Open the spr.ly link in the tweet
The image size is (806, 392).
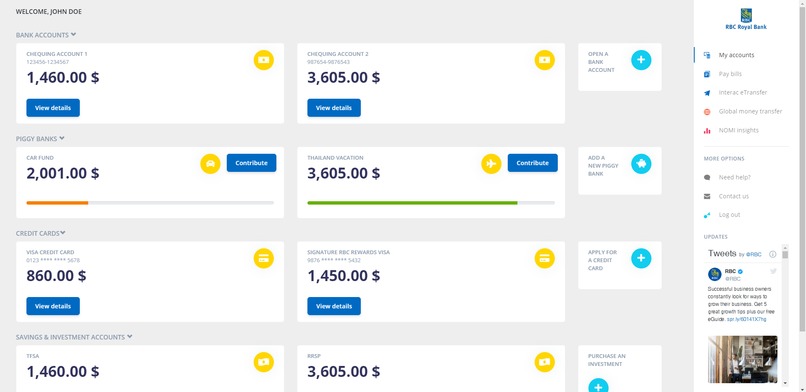point(746,320)
